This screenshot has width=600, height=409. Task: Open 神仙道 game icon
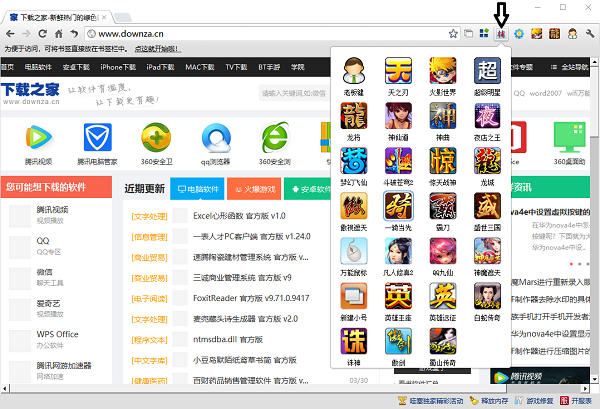point(398,116)
